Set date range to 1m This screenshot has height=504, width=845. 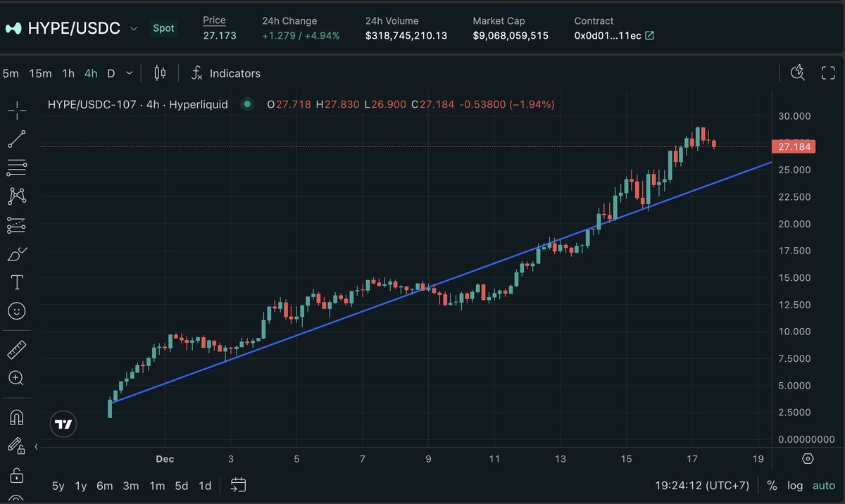point(157,486)
